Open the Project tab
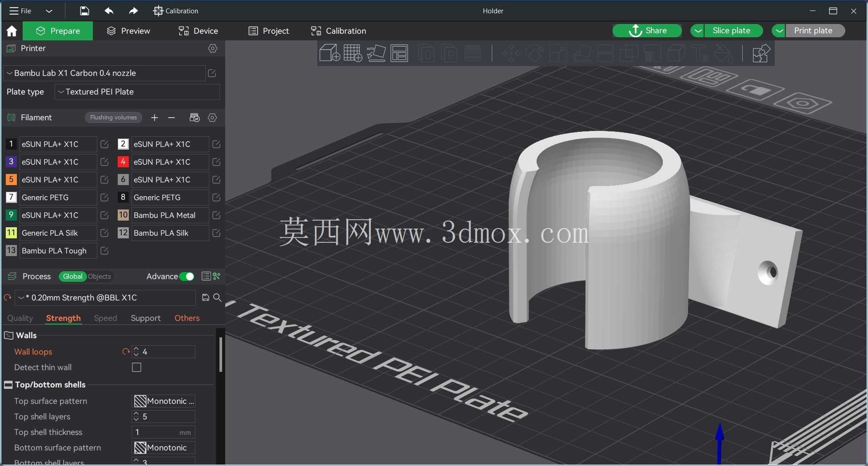 pos(269,31)
